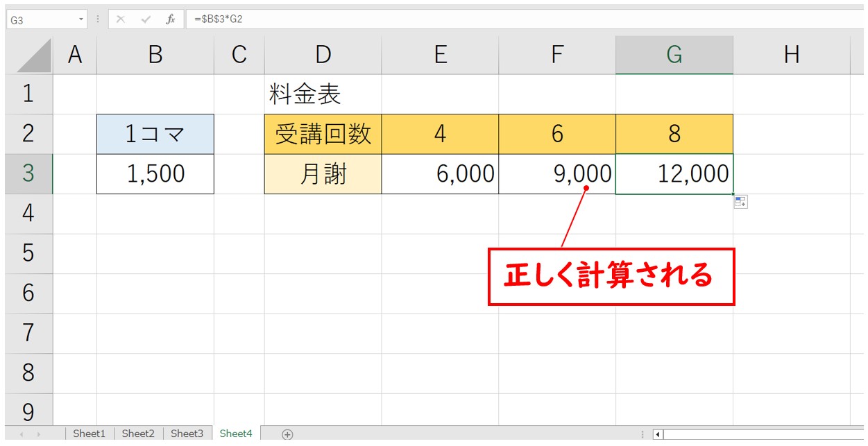
Task: Click cell containing 受講回数
Action: point(323,134)
